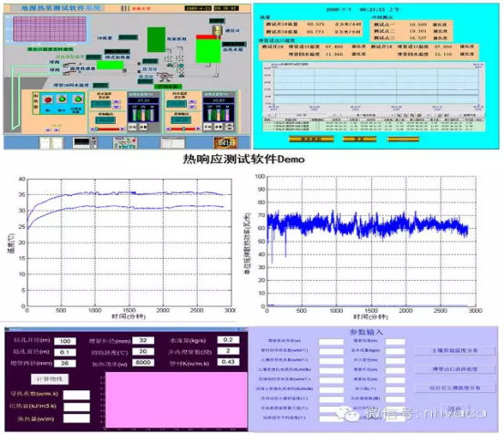The width and height of the screenshot is (504, 434).
Task: Click first right-column field in 参数输入 window
Action: 395,341
